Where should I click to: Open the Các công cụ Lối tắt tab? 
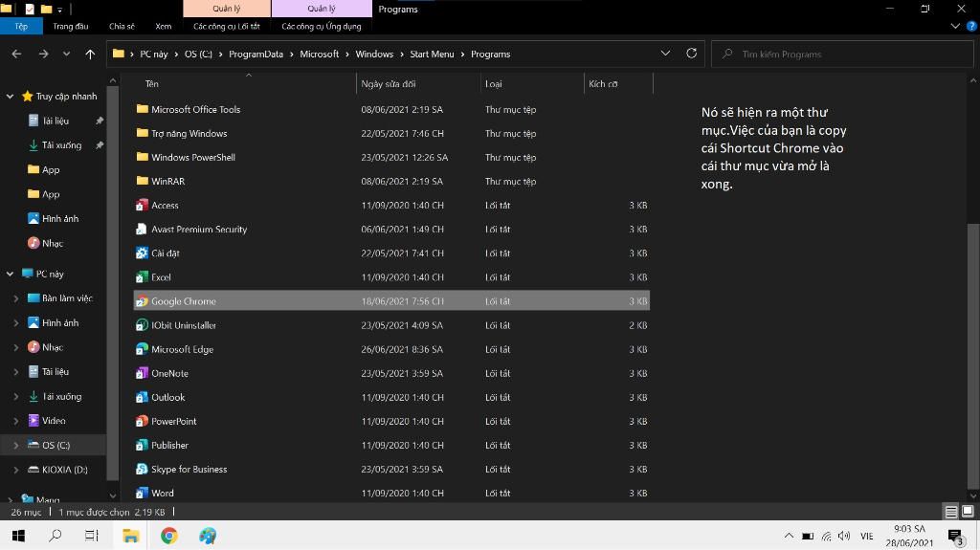pyautogui.click(x=226, y=26)
